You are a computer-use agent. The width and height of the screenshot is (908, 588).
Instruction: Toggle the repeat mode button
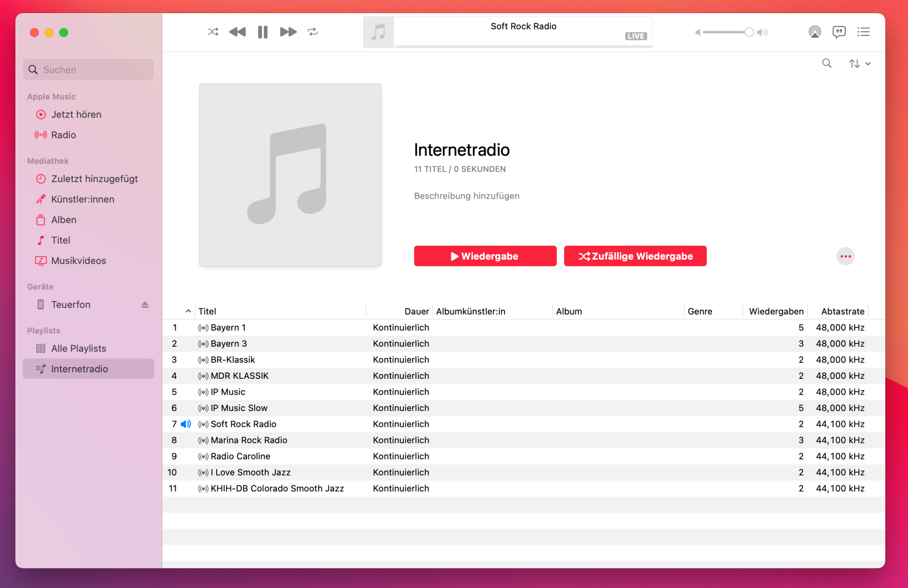point(312,32)
